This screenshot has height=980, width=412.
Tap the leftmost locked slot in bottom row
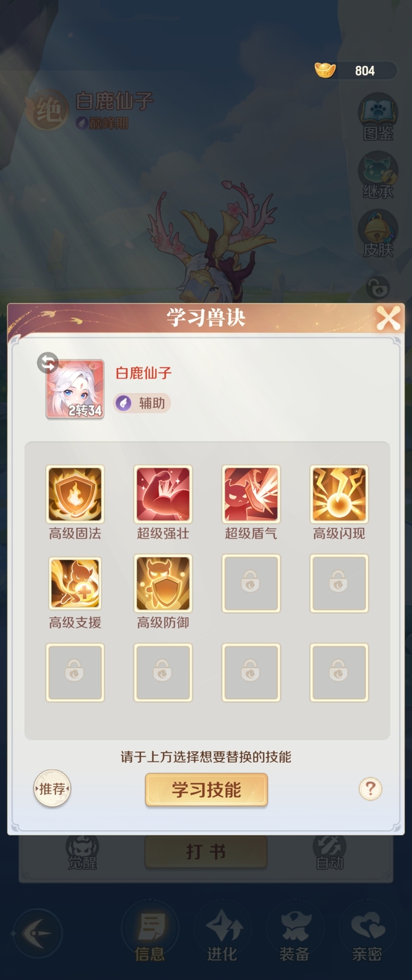75,672
